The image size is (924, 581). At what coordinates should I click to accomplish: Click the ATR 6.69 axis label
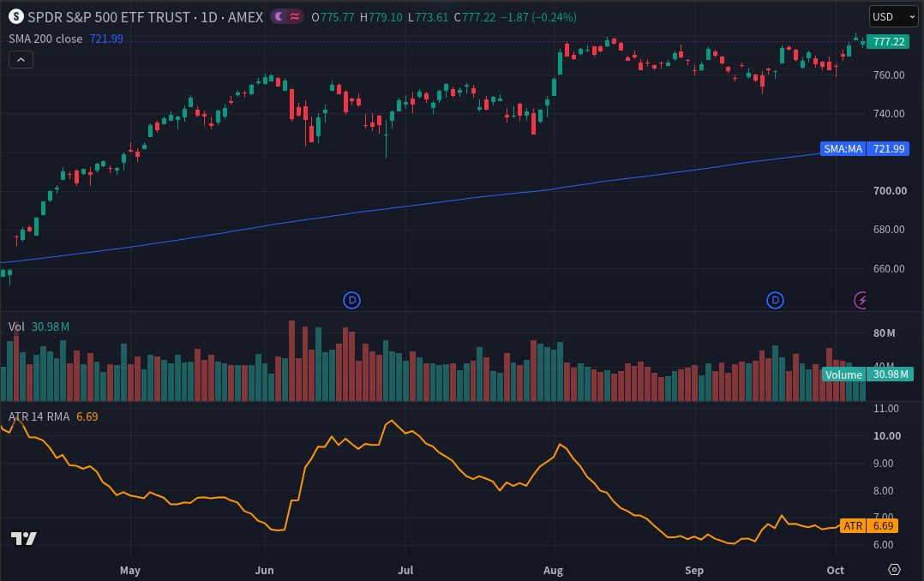coord(869,525)
